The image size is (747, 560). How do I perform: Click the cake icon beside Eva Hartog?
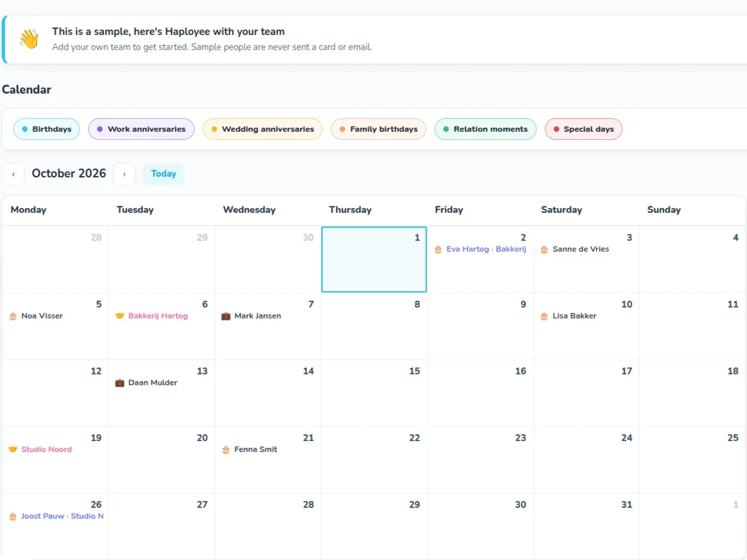pyautogui.click(x=438, y=250)
